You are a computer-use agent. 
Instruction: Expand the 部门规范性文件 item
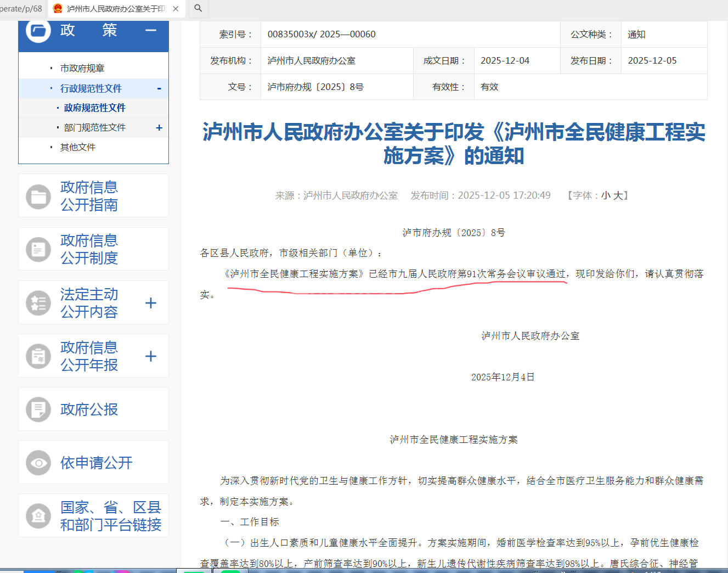pos(159,127)
